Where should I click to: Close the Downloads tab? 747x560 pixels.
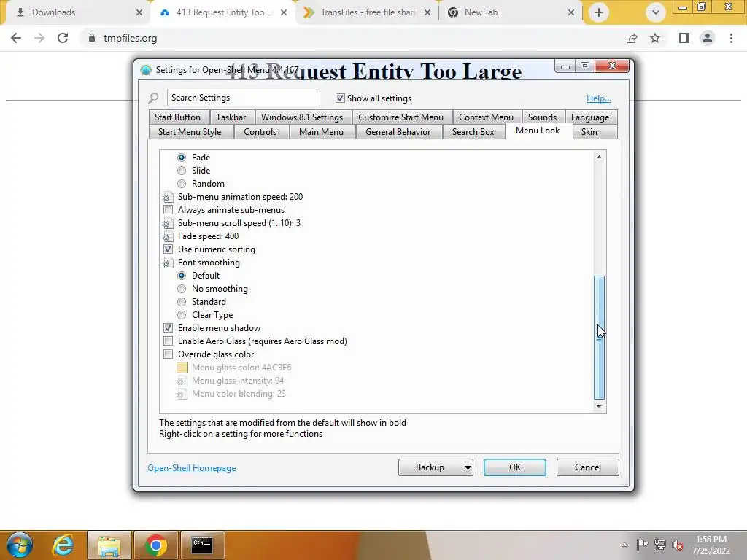[x=139, y=12]
